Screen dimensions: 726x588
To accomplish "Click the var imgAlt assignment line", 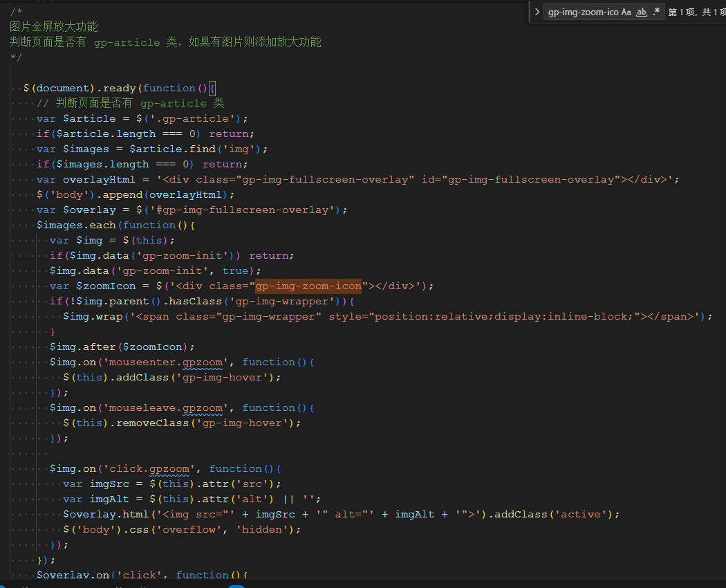I will tap(192, 499).
